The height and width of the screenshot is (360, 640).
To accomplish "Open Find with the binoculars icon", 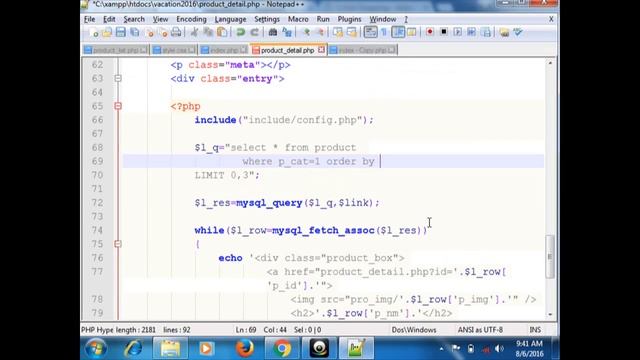I will pyautogui.click(x=273, y=32).
